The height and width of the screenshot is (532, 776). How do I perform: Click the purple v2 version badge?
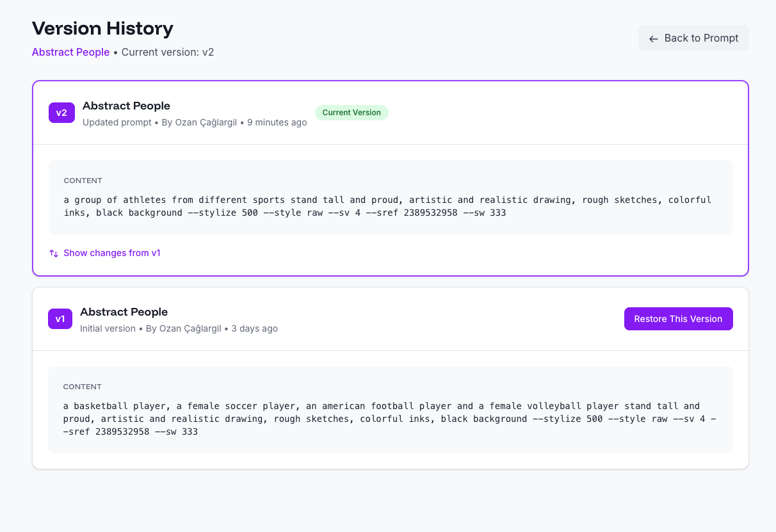tap(61, 112)
